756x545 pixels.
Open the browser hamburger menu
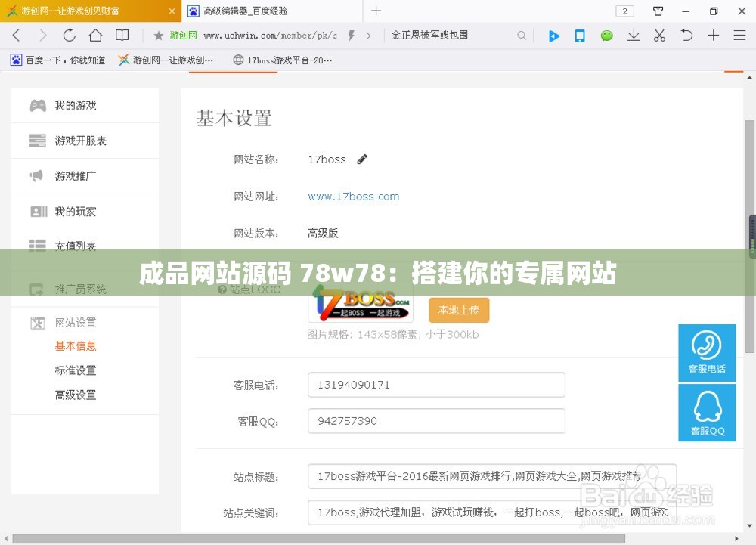739,36
